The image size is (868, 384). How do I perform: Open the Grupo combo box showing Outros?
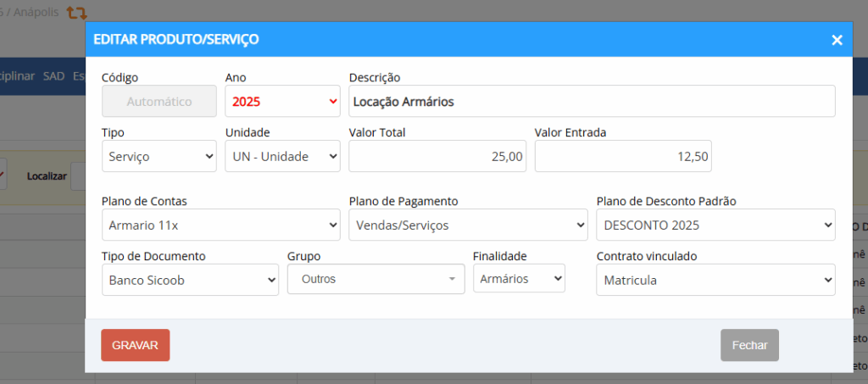click(x=376, y=279)
